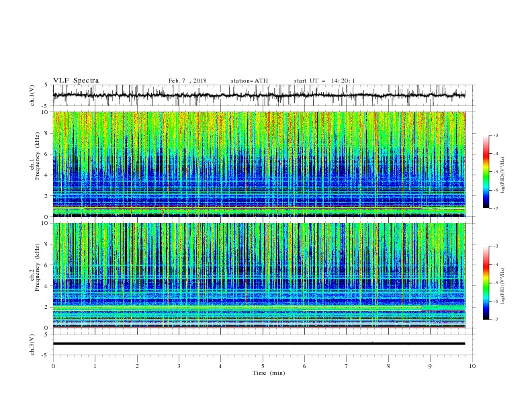Screen dimensions: 532x411
Task: Click the "3" tick on the time axis
Action: pyautogui.click(x=179, y=366)
